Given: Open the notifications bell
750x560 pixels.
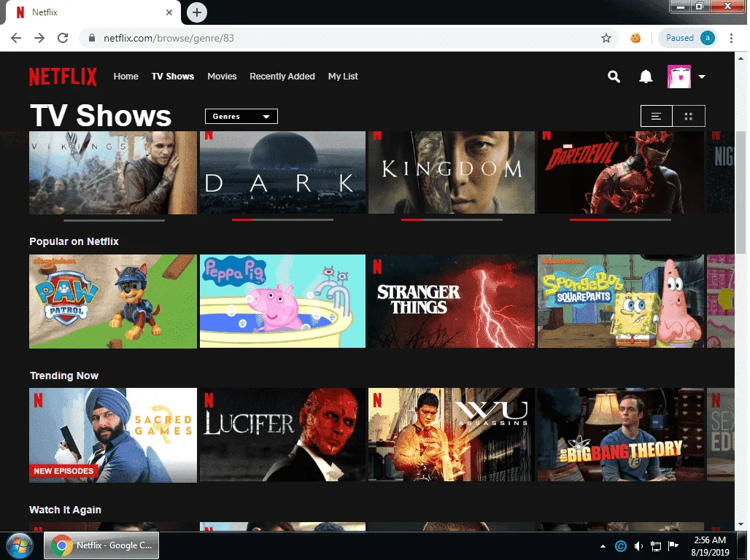Looking at the screenshot, I should (x=646, y=77).
